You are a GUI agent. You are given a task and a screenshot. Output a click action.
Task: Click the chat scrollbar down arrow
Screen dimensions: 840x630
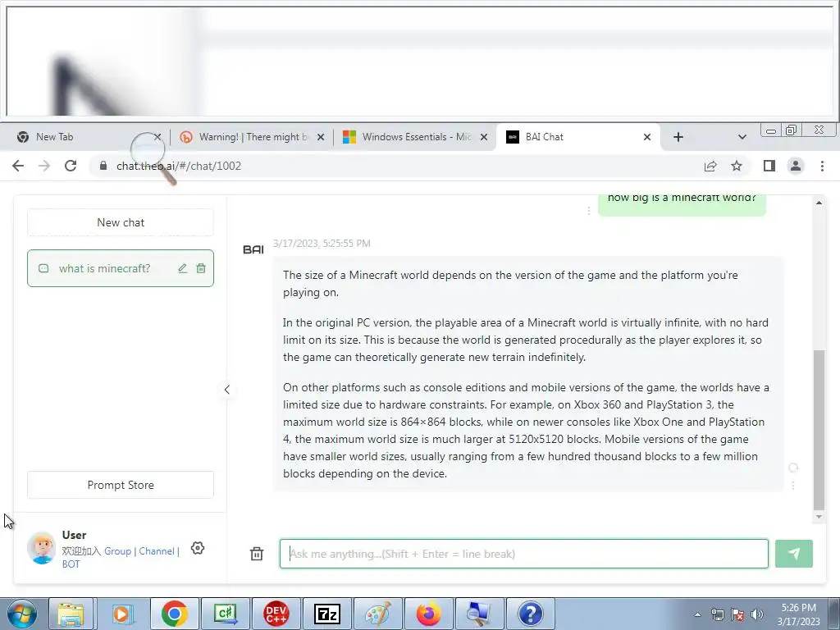click(x=819, y=517)
